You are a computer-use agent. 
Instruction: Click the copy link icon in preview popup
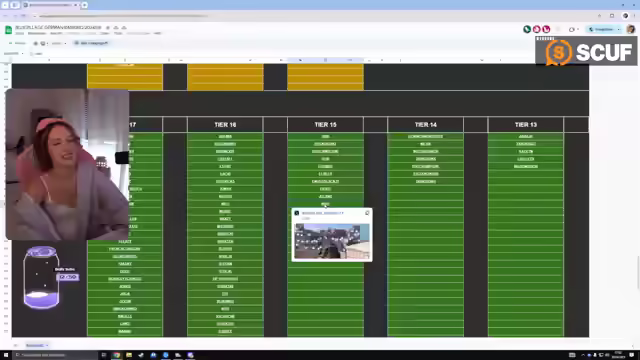pyautogui.click(x=367, y=213)
